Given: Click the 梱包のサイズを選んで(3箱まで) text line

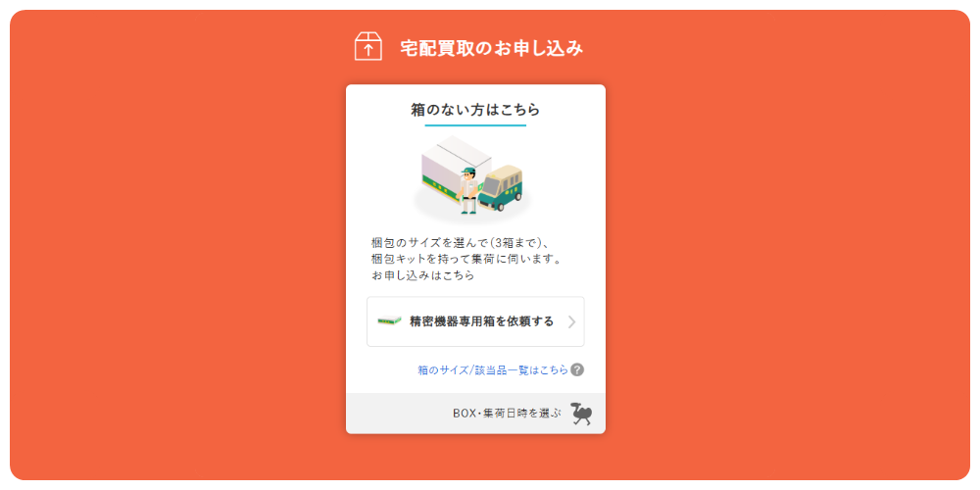Looking at the screenshot, I should pyautogui.click(x=459, y=242).
